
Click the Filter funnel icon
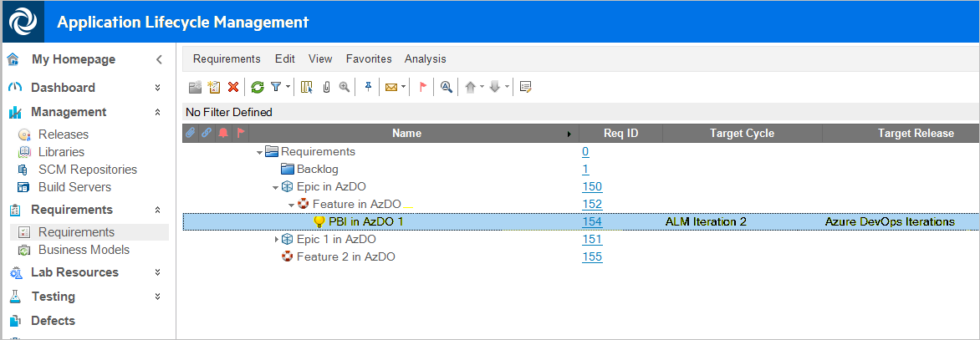pyautogui.click(x=276, y=88)
